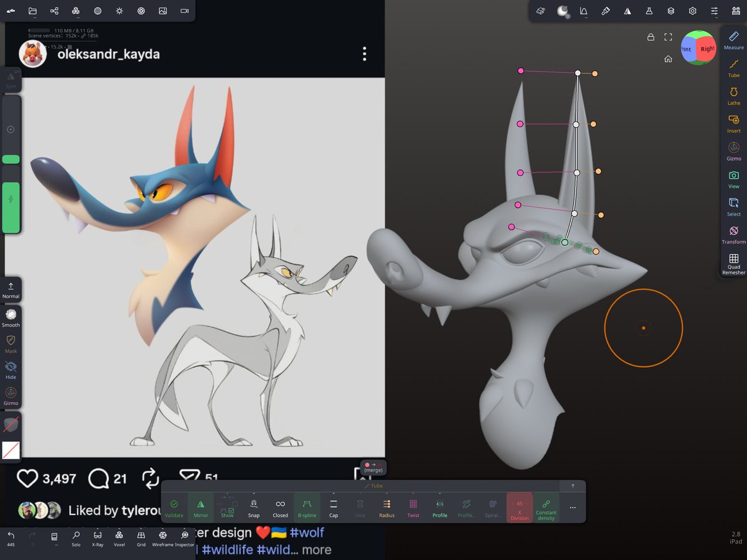Viewport: 747px width, 560px height.
Task: Collapse the Tube panel with the up arrow
Action: coord(573,485)
